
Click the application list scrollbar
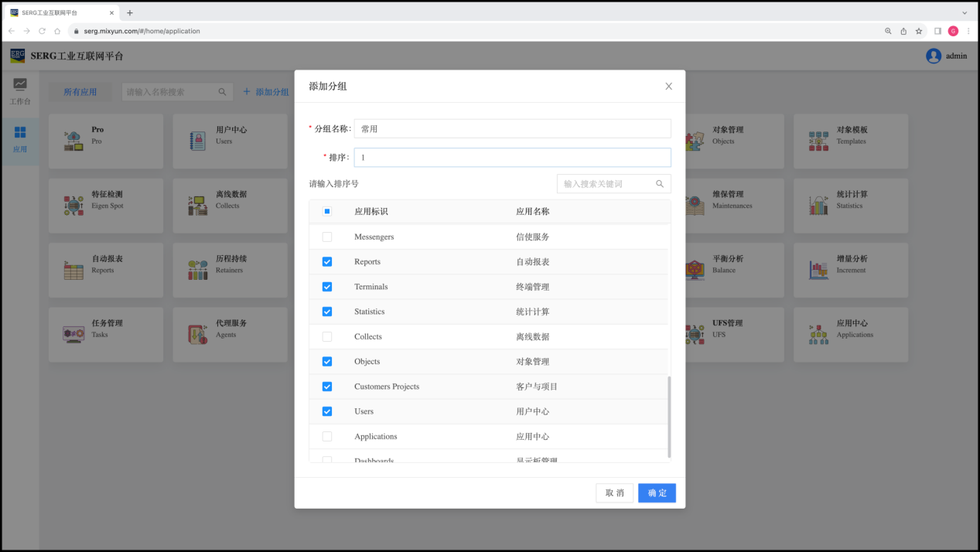click(x=669, y=417)
